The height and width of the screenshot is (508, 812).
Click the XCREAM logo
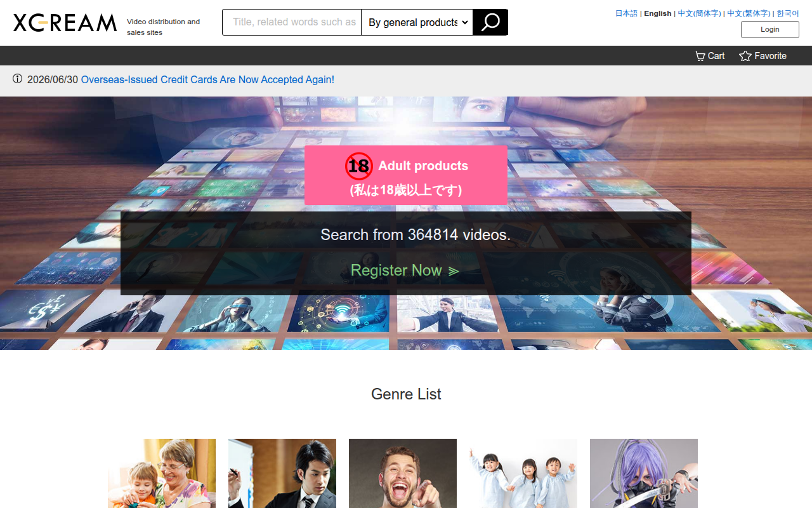pyautogui.click(x=65, y=23)
